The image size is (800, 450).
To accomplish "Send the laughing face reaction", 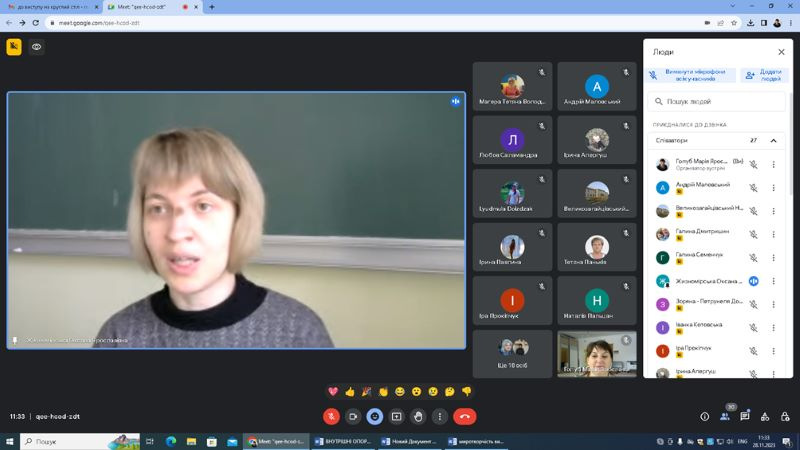I will point(400,391).
